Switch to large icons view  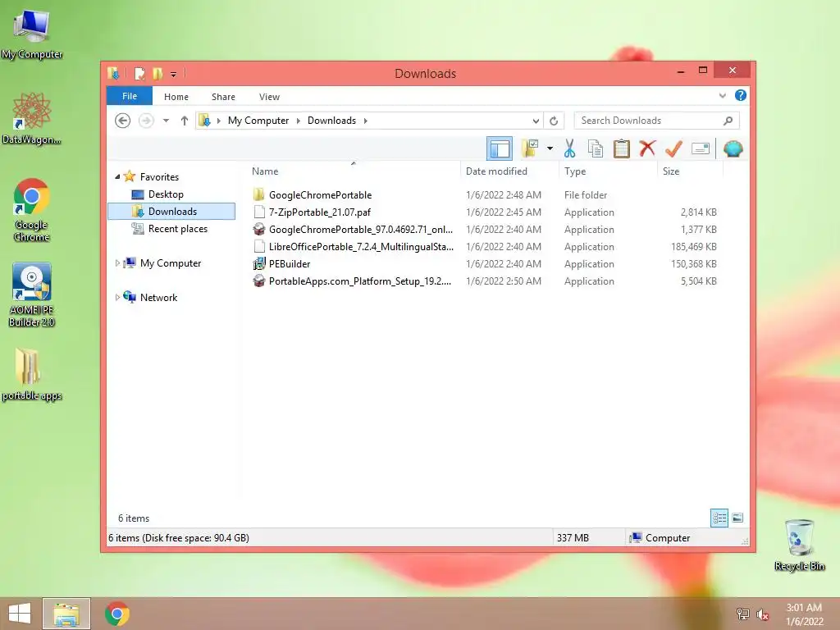737,518
